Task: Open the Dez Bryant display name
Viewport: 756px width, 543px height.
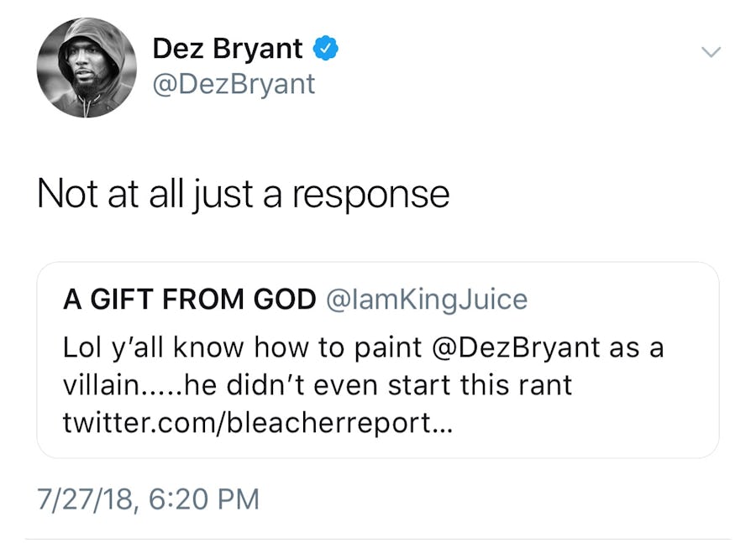Action: click(x=227, y=50)
